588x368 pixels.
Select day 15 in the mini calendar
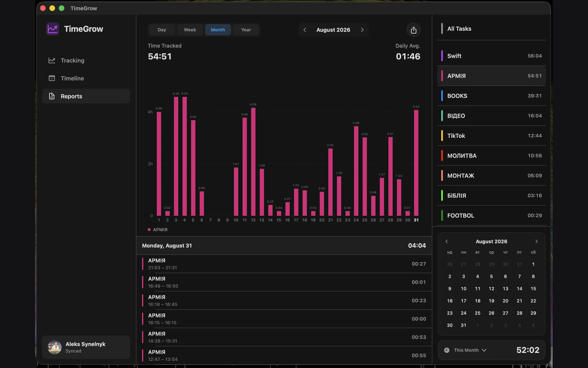[x=533, y=289]
